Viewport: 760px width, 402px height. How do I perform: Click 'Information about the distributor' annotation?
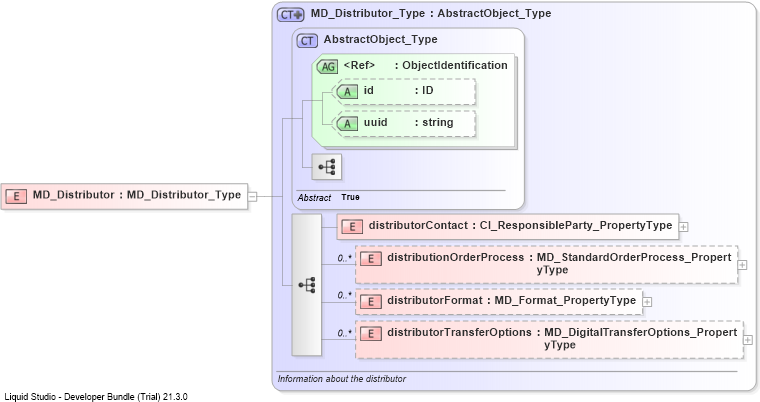[x=342, y=379]
